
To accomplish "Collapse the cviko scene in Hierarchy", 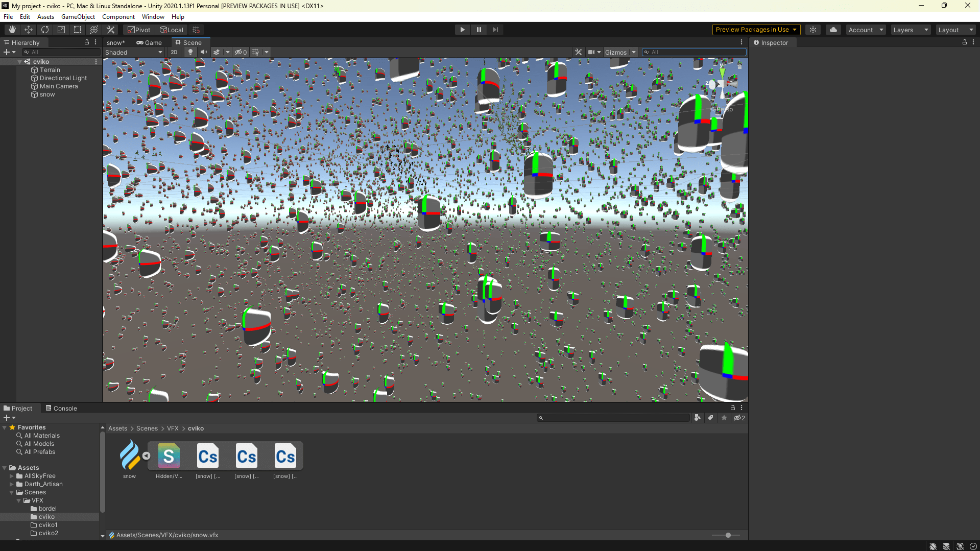I will coord(19,62).
